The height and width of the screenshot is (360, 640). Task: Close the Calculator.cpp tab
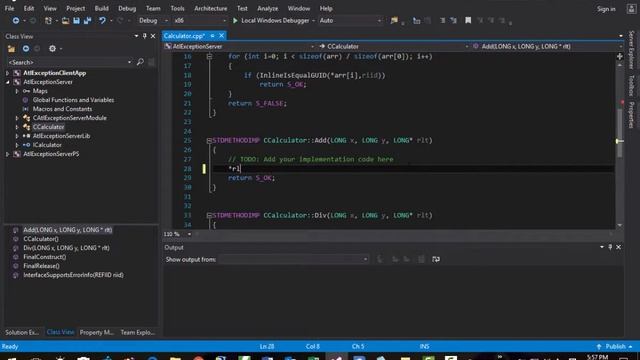point(221,36)
